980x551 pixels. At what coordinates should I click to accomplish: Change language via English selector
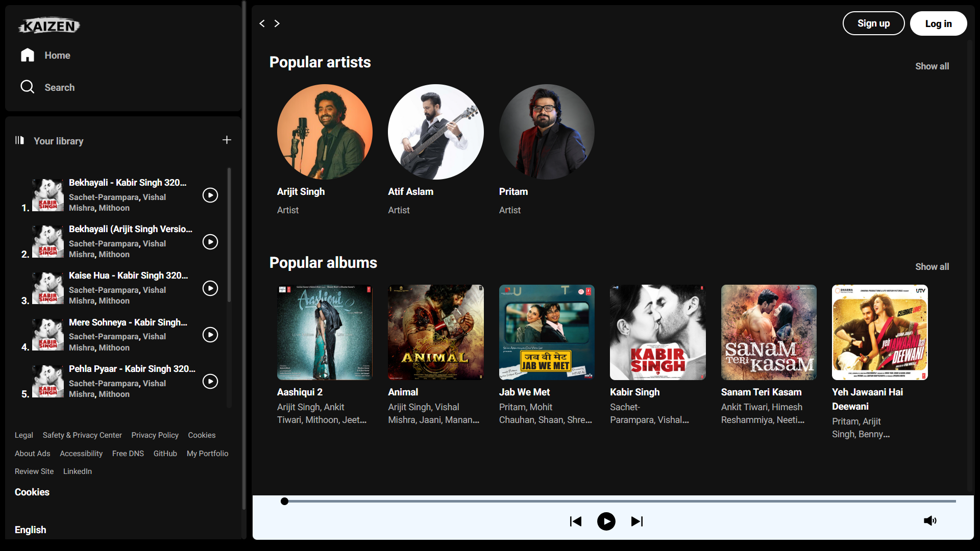[x=30, y=530]
